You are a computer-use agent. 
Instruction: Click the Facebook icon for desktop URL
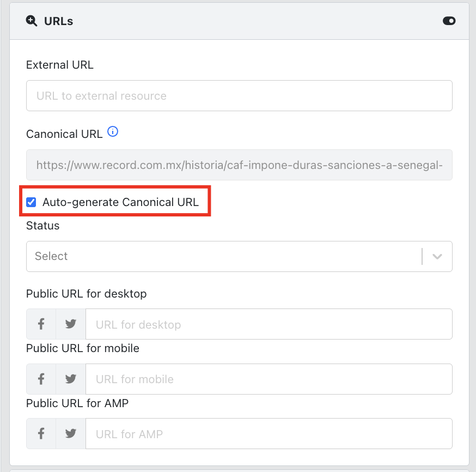tap(41, 324)
